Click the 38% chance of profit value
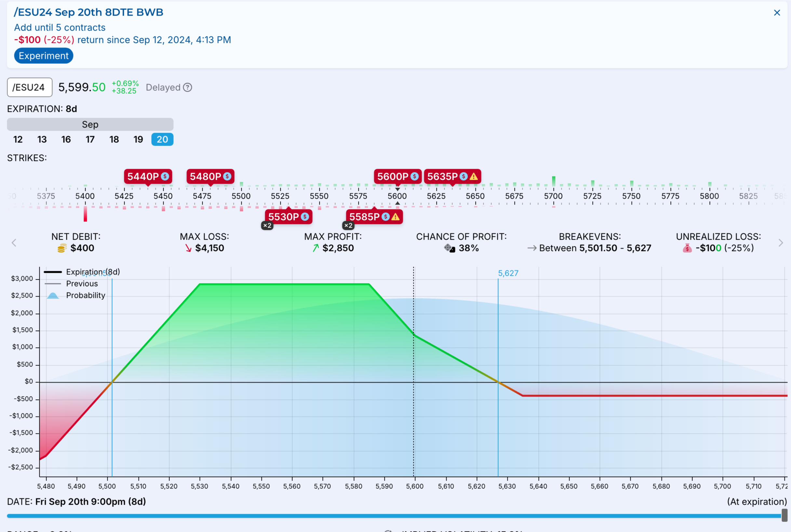 (469, 248)
